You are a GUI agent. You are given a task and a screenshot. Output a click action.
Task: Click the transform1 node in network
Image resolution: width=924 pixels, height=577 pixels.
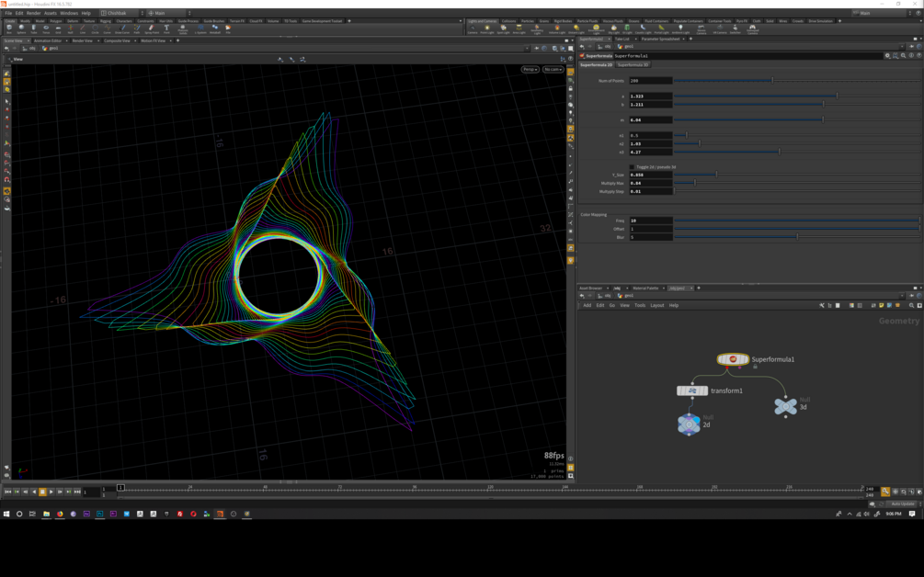(x=692, y=390)
